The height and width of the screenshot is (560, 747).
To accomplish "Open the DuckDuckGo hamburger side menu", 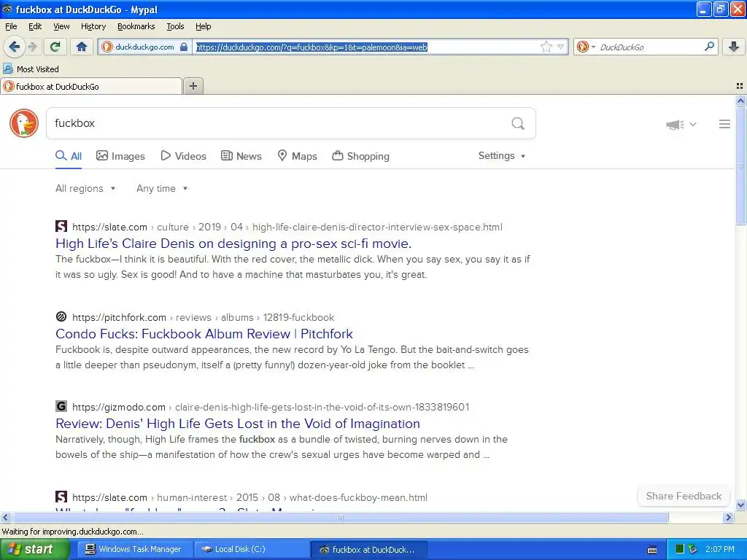I will [x=724, y=124].
